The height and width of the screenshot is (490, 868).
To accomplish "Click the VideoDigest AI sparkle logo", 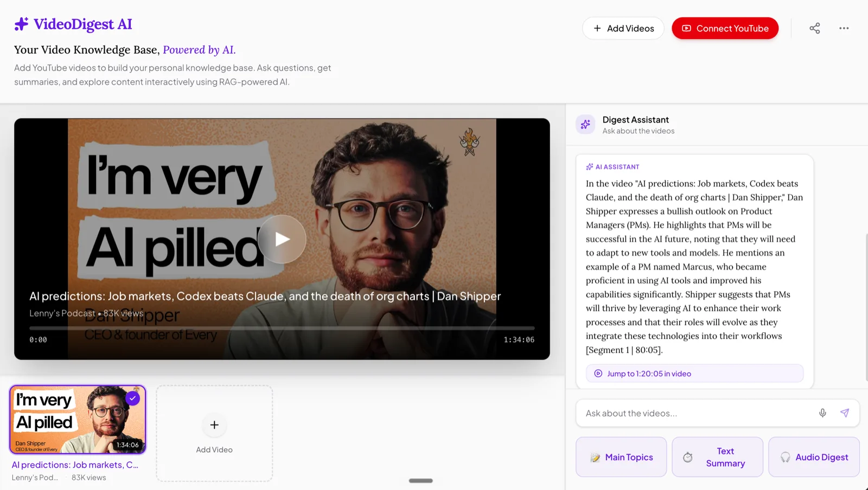I will tap(21, 24).
